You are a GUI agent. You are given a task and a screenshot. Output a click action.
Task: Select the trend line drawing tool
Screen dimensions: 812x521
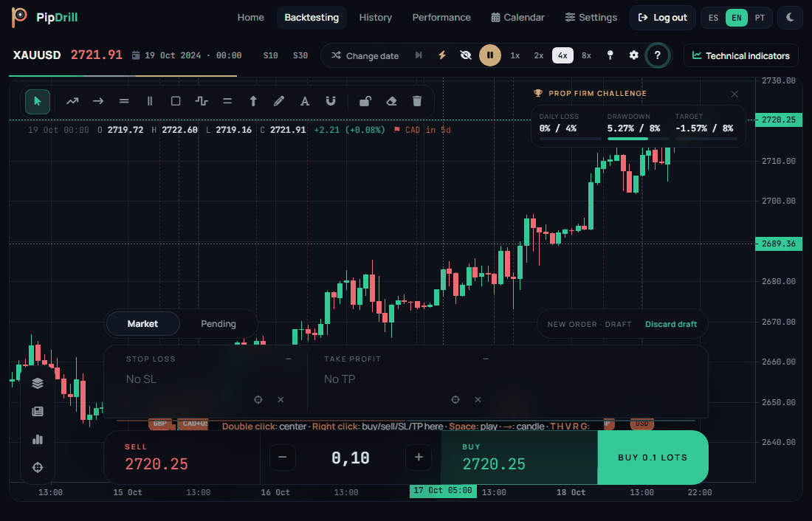point(72,101)
